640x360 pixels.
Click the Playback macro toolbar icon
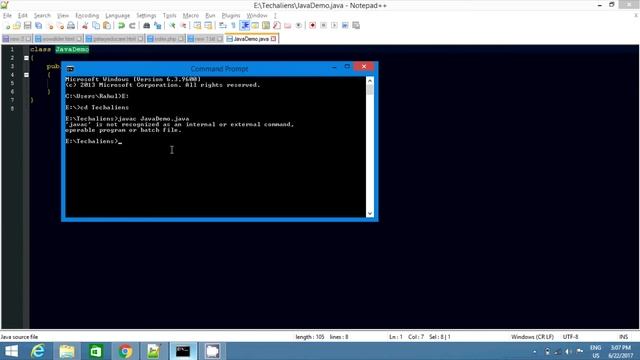click(334, 26)
